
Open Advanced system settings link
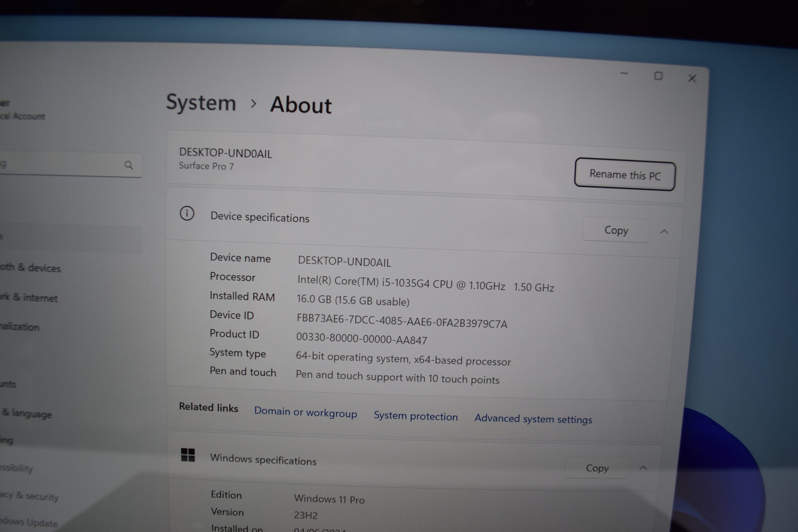533,419
